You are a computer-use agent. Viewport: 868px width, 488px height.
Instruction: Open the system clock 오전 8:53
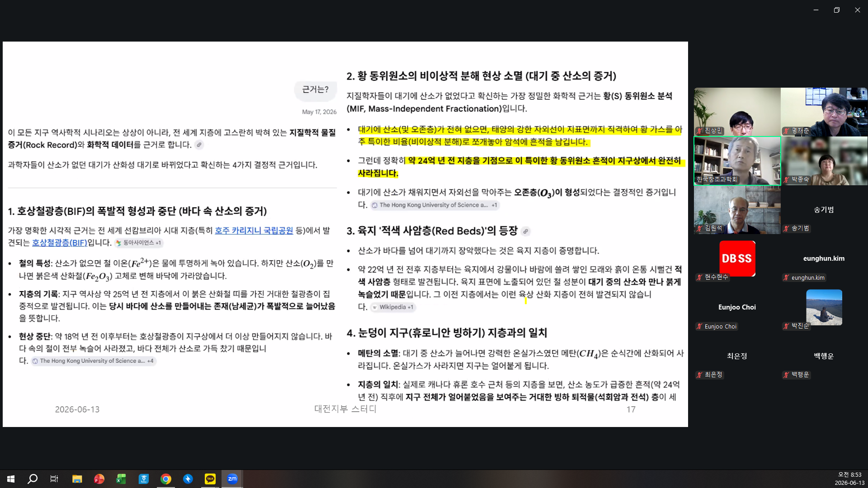click(x=849, y=474)
